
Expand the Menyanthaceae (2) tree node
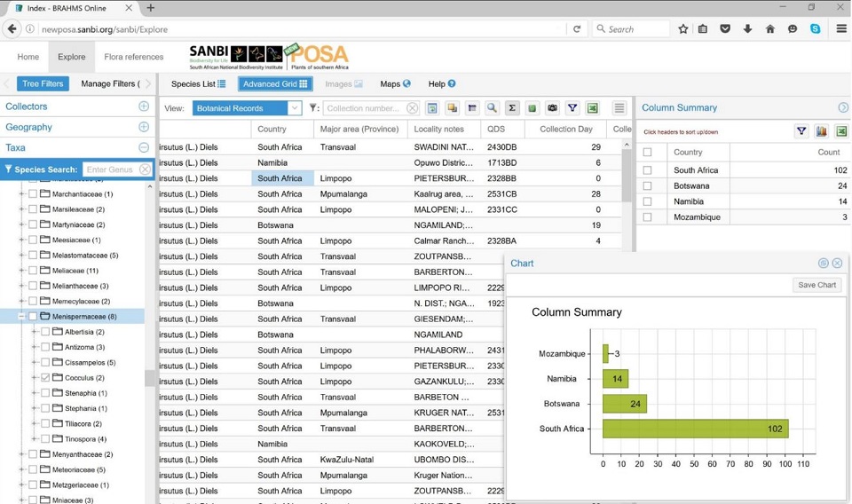pos(21,454)
